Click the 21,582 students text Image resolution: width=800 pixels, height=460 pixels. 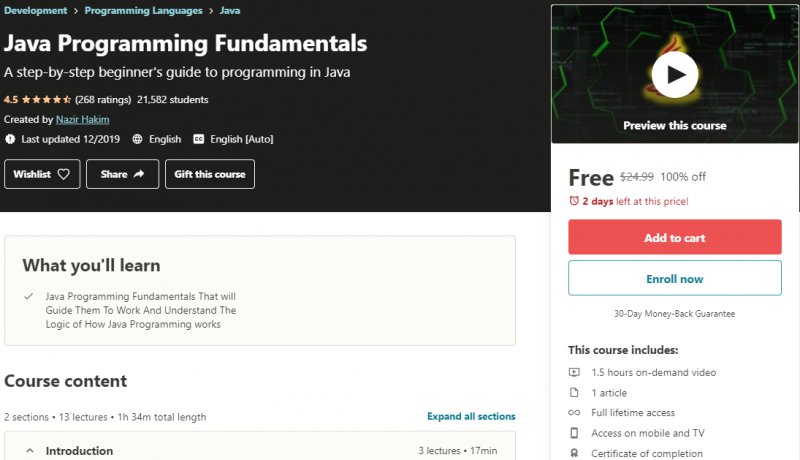click(172, 99)
